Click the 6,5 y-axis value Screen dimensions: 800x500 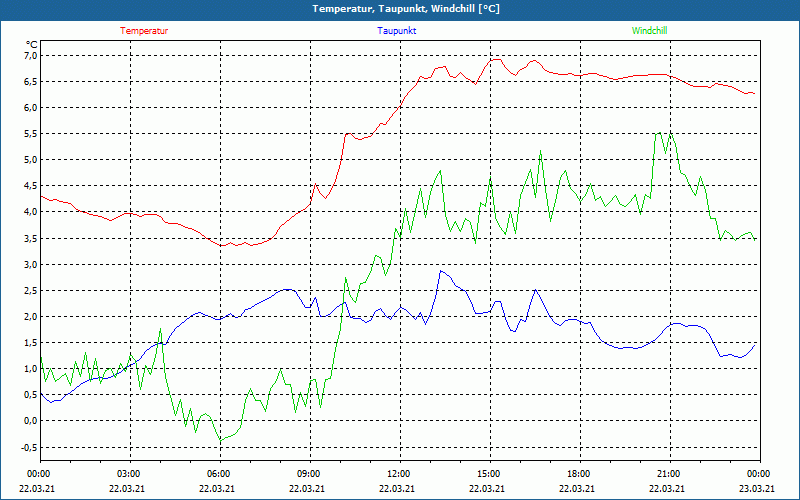pyautogui.click(x=31, y=81)
